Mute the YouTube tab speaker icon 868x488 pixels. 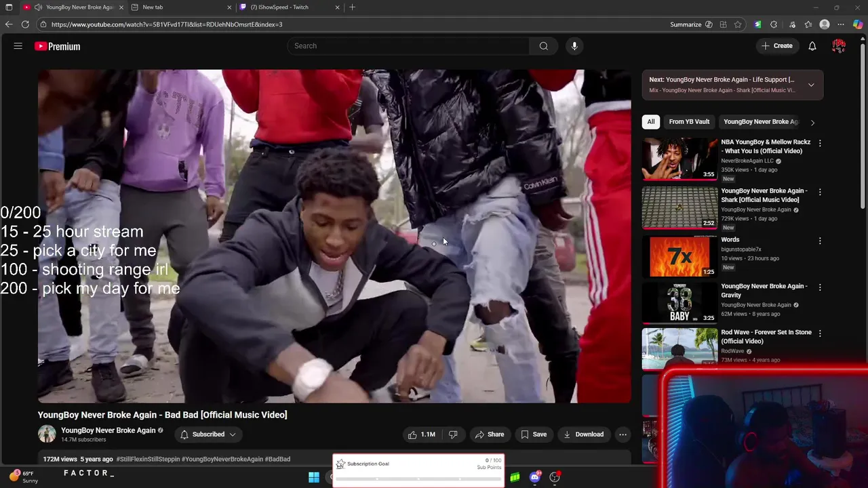[38, 7]
